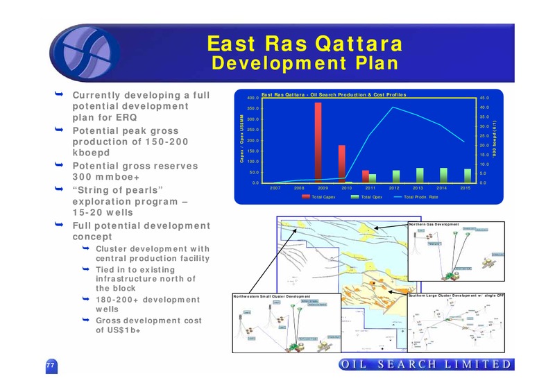
Task: Select the green 2013 Opex bar
Action: point(420,176)
